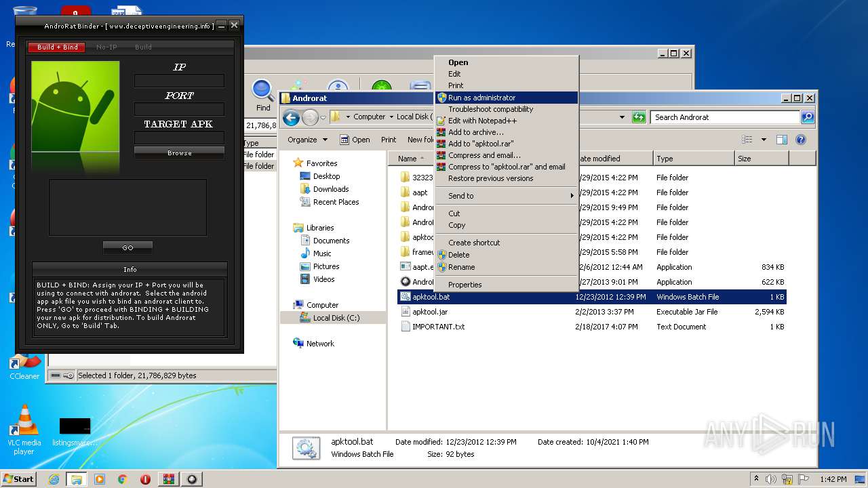The image size is (868, 488).
Task: Pick Troubleshoot compatibility menu entry
Action: pyautogui.click(x=506, y=109)
